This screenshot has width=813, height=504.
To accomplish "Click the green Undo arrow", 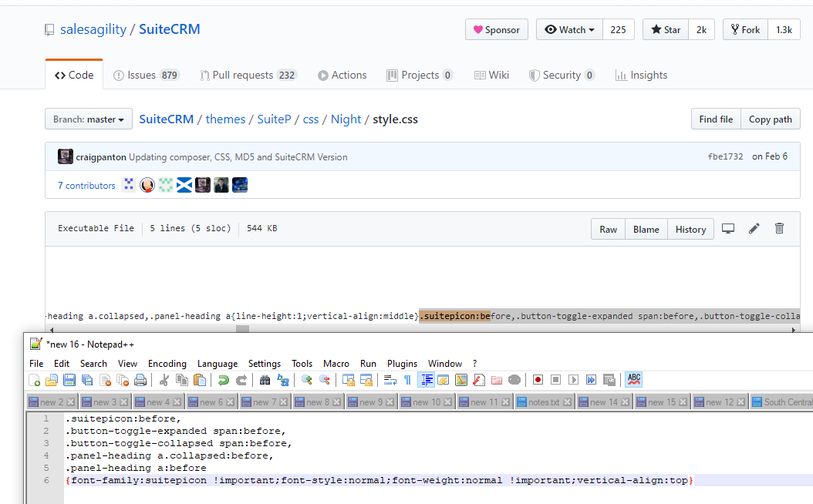I will coord(224,380).
